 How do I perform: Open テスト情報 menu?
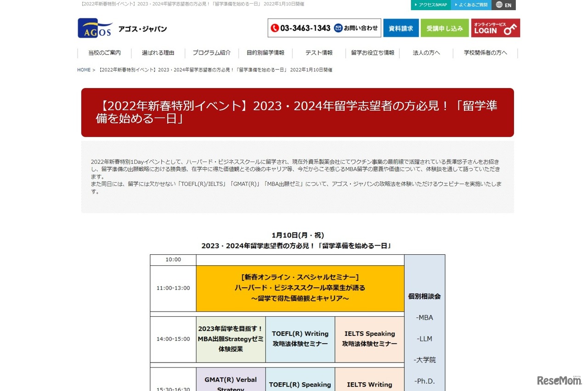pos(319,53)
